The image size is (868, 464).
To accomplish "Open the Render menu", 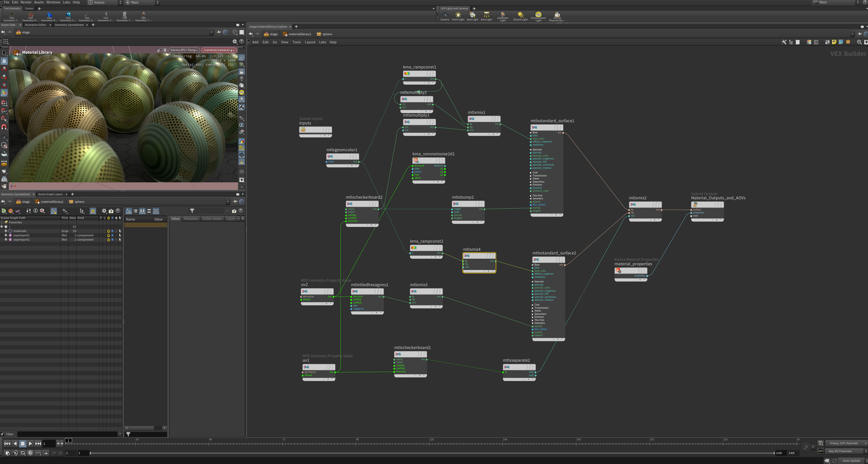I will (26, 2).
